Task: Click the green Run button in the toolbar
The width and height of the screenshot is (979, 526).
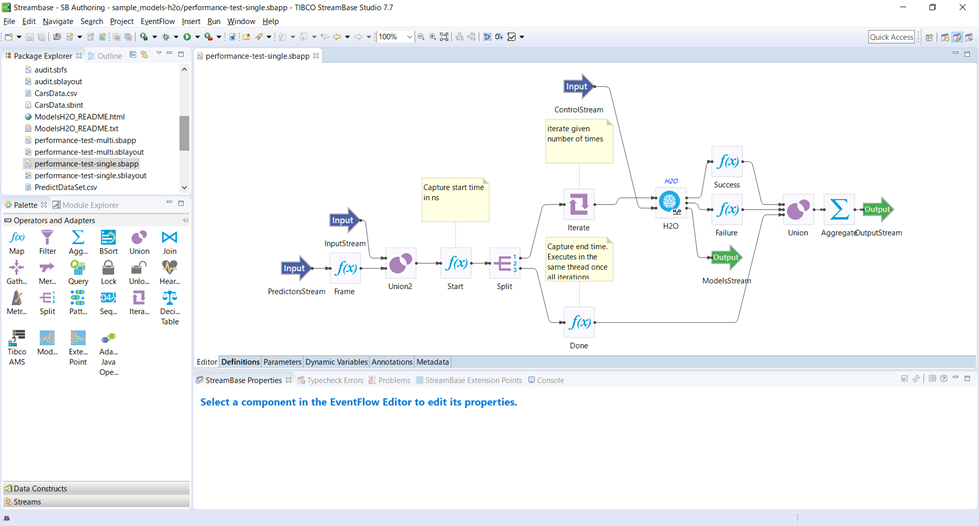Action: pyautogui.click(x=187, y=37)
